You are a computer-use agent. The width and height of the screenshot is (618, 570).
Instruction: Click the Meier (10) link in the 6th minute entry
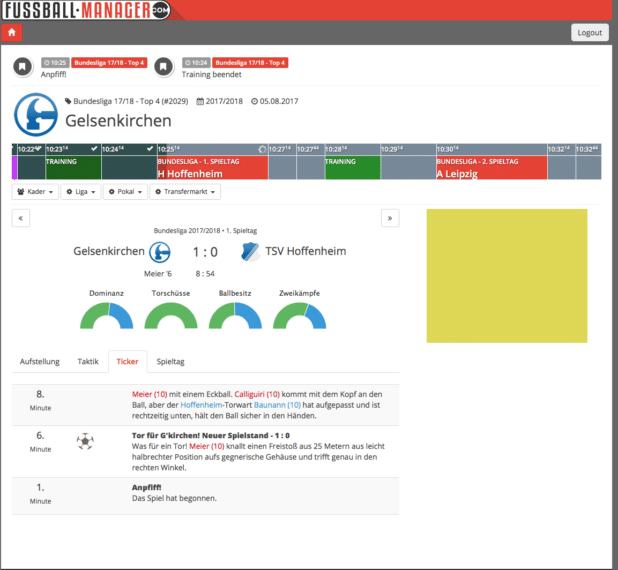[207, 446]
